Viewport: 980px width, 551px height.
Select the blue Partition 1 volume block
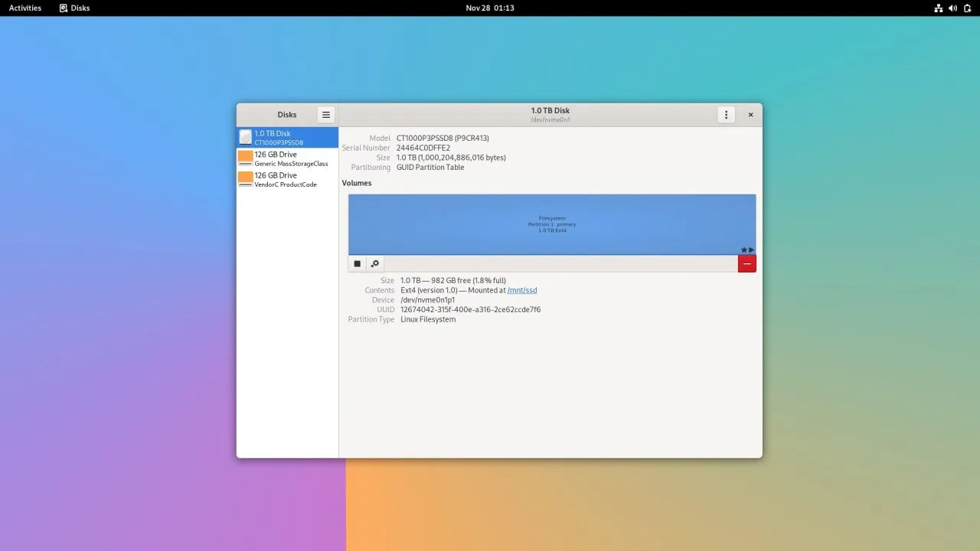tap(551, 223)
